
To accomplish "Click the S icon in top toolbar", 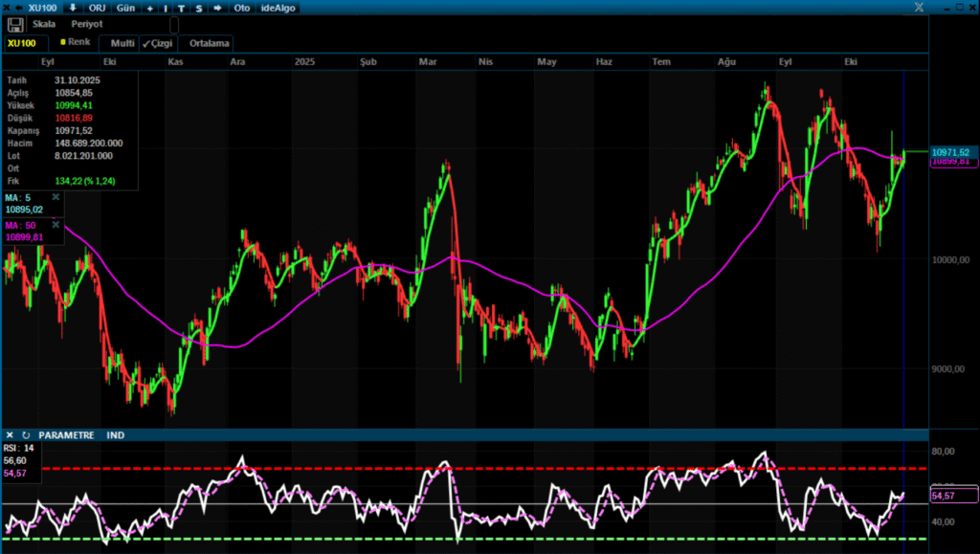I will pos(198,8).
